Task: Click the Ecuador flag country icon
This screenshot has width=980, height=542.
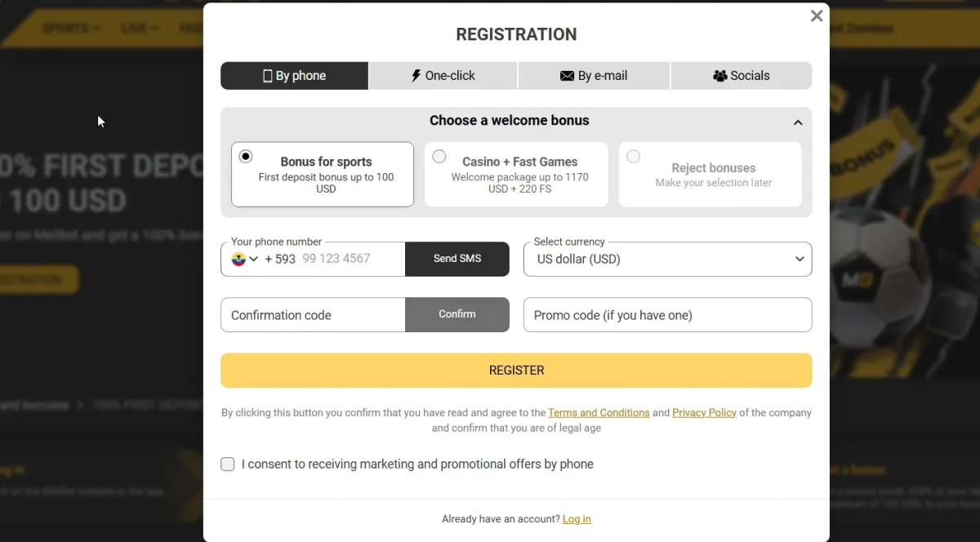Action: (238, 259)
